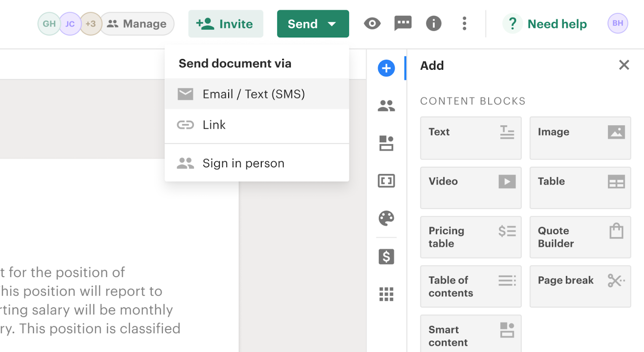644x352 pixels.
Task: Click the 'Send document via' heading
Action: tap(235, 63)
